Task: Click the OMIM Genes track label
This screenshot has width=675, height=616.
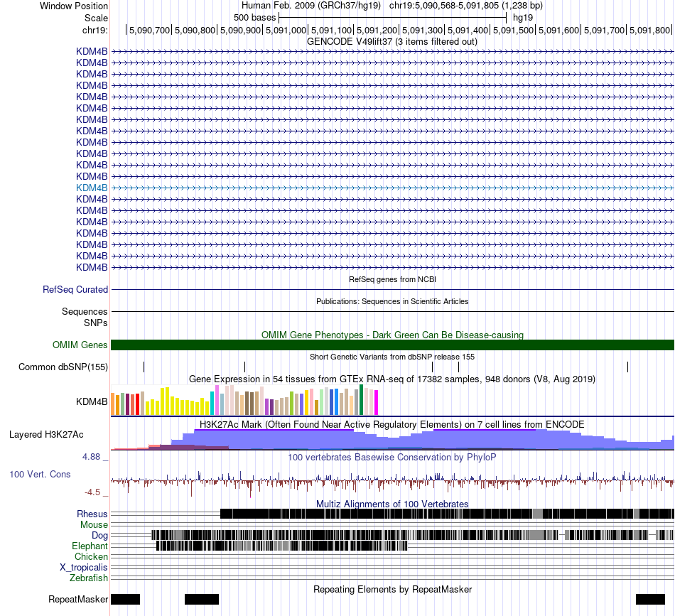Action: [x=80, y=345]
